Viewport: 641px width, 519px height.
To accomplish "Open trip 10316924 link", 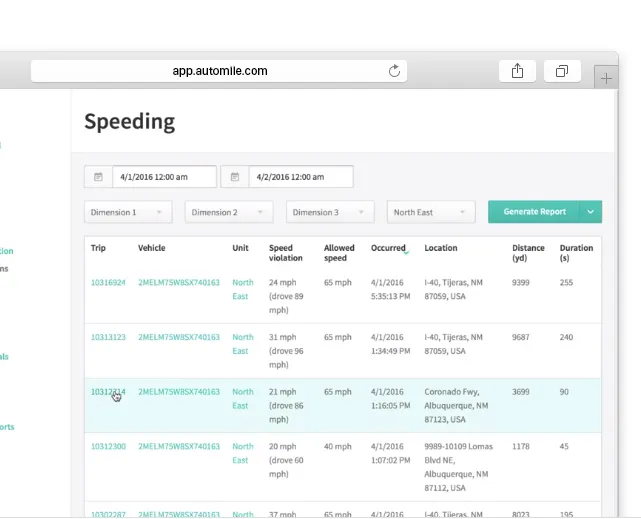I will [108, 282].
